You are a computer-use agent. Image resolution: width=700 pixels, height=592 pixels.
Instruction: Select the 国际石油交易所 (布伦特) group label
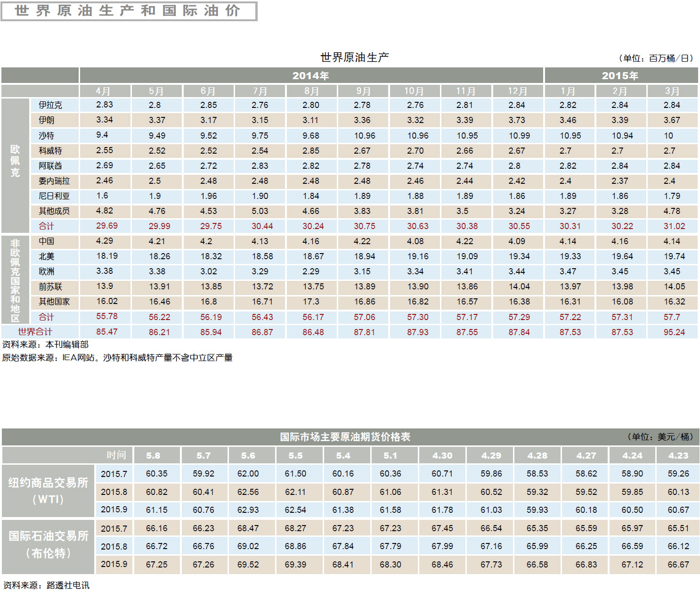tap(48, 544)
